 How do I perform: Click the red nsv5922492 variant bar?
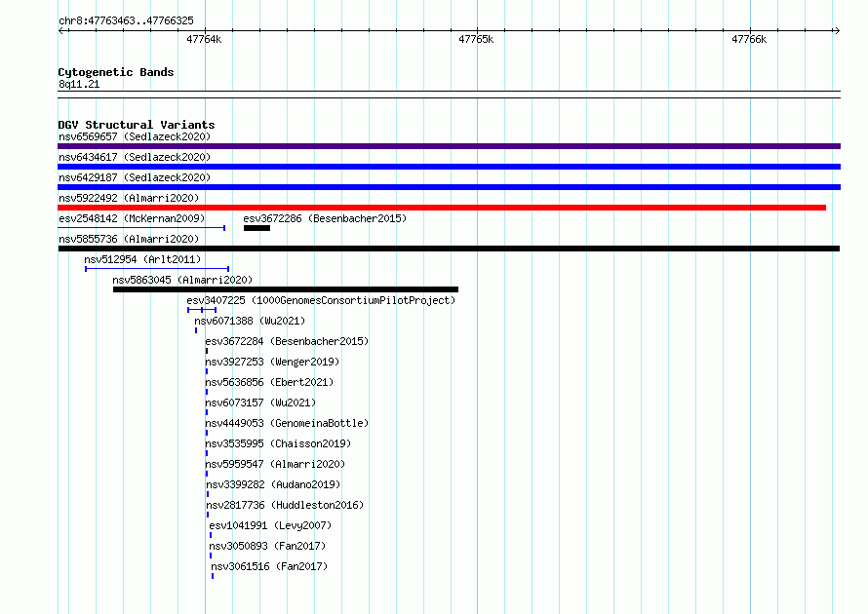click(x=442, y=208)
